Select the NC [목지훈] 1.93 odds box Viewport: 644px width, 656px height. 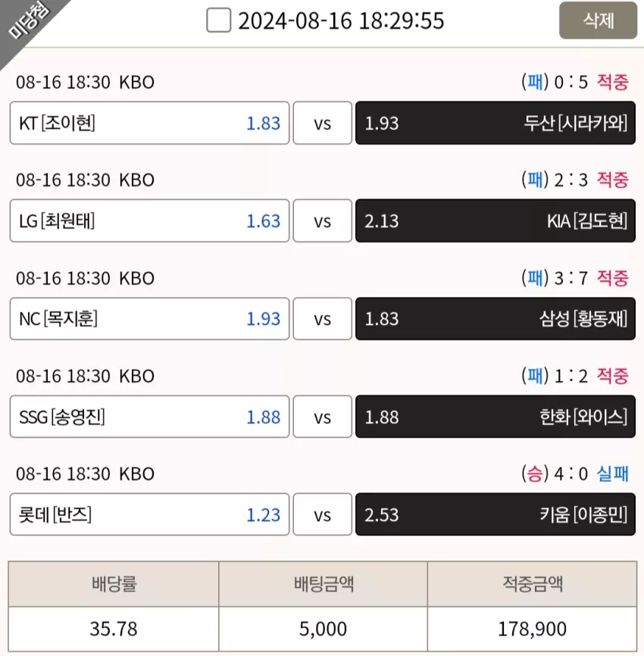coord(149,319)
